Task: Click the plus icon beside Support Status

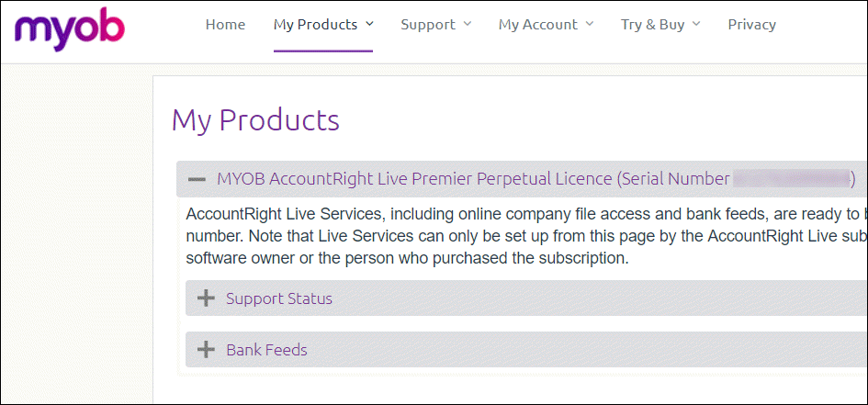Action: pos(206,298)
